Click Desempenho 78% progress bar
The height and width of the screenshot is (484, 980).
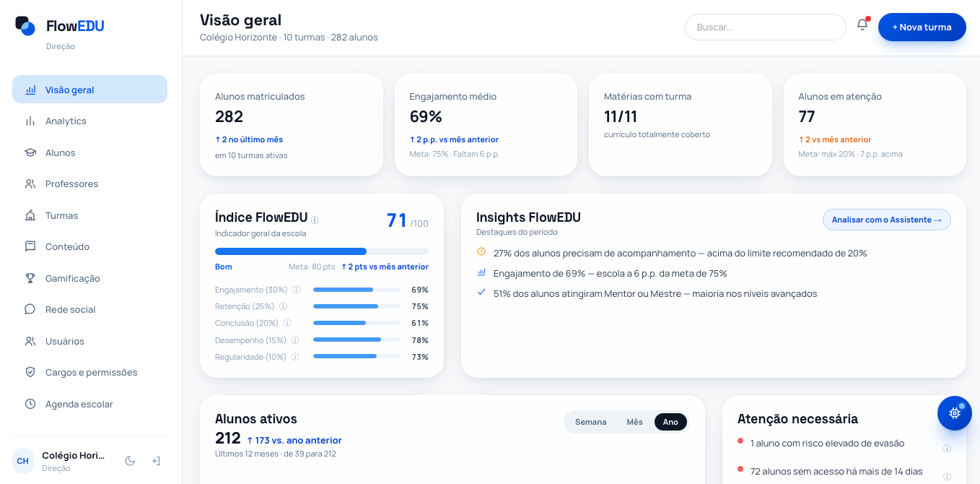coord(356,340)
